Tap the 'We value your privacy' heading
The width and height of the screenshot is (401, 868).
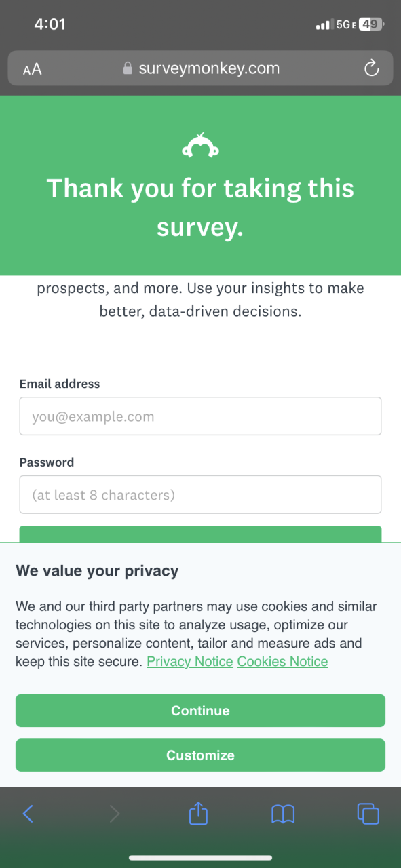[x=97, y=570]
